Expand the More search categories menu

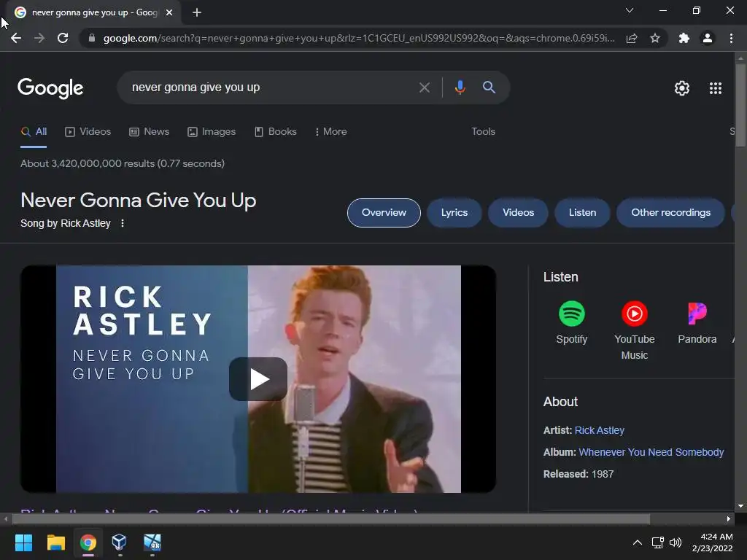pos(330,132)
